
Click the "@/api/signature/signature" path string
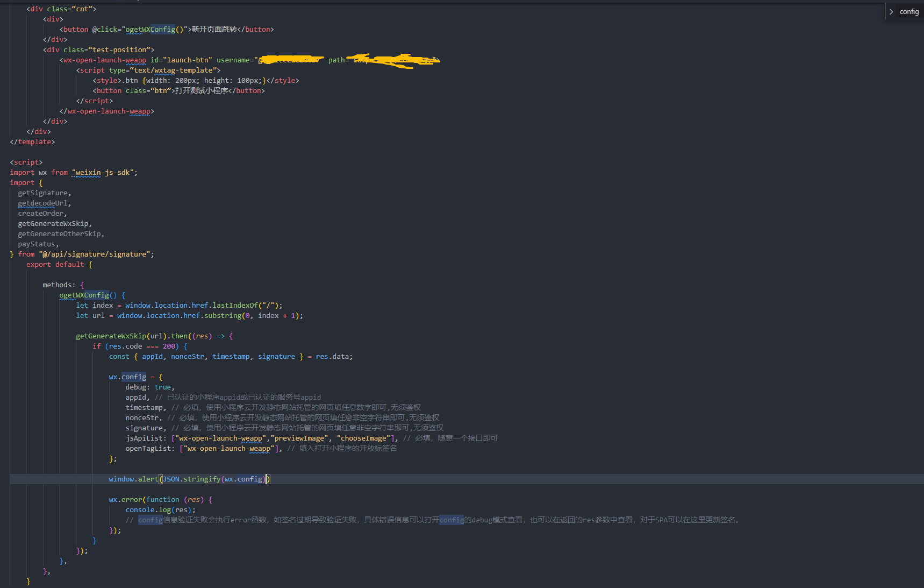click(95, 254)
